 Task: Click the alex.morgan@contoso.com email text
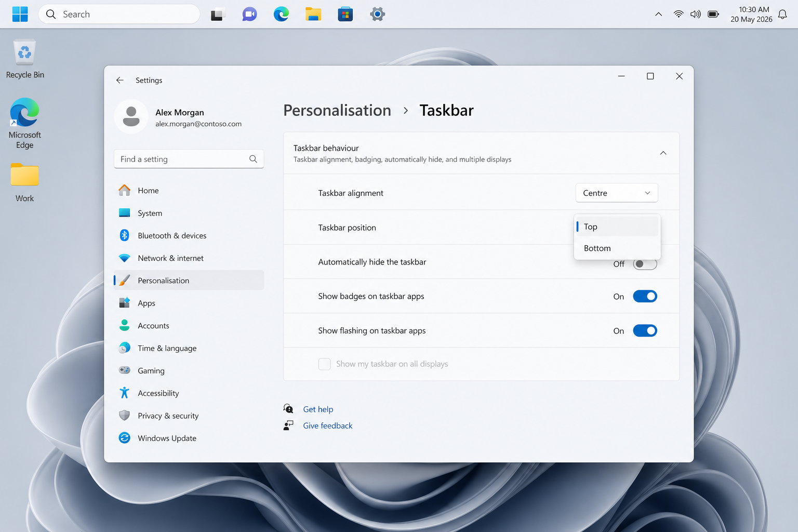[198, 124]
